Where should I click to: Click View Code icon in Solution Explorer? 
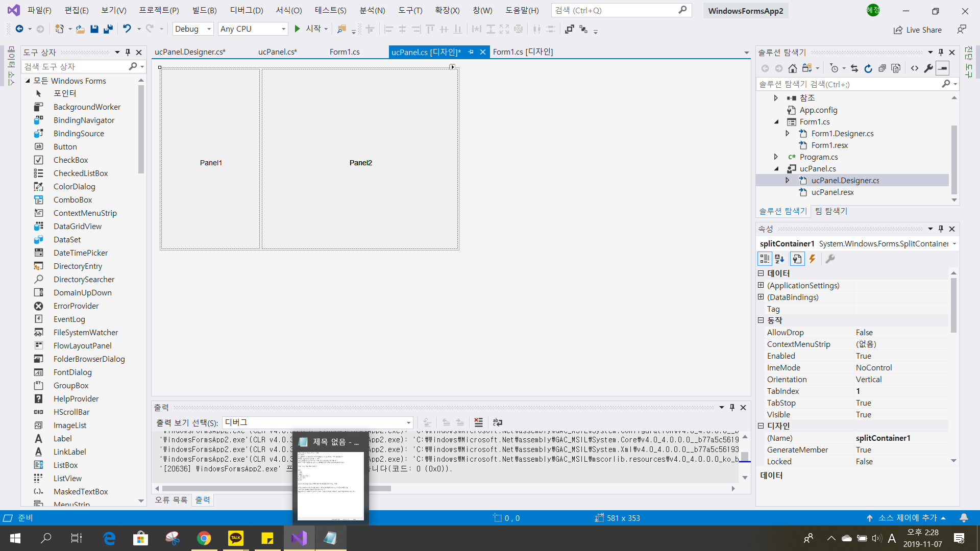(x=915, y=68)
